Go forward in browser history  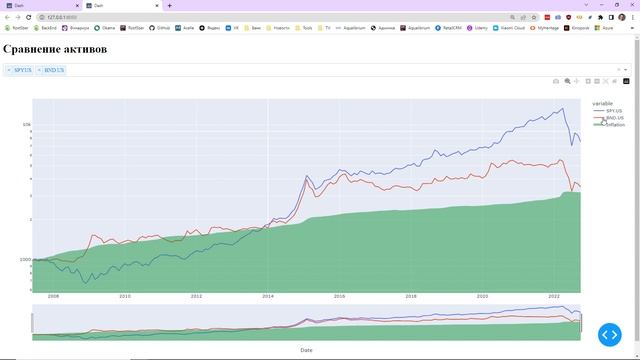click(x=18, y=17)
